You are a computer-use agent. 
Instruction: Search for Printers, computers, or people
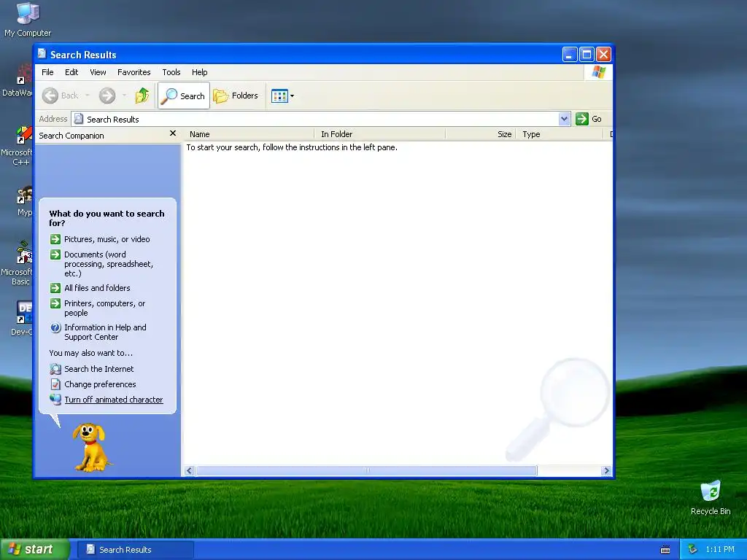(105, 308)
